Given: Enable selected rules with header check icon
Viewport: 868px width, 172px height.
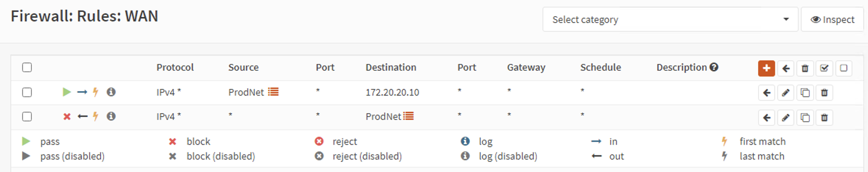Looking at the screenshot, I should click(824, 68).
